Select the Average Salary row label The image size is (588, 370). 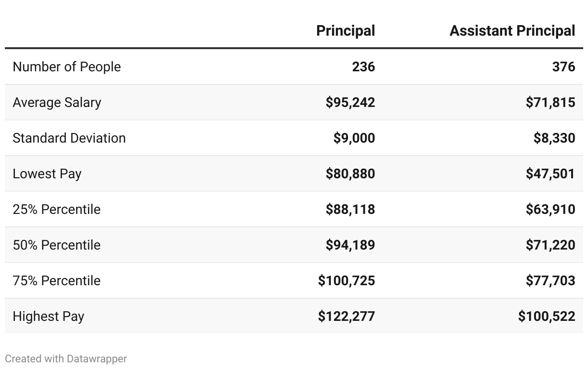click(x=57, y=103)
